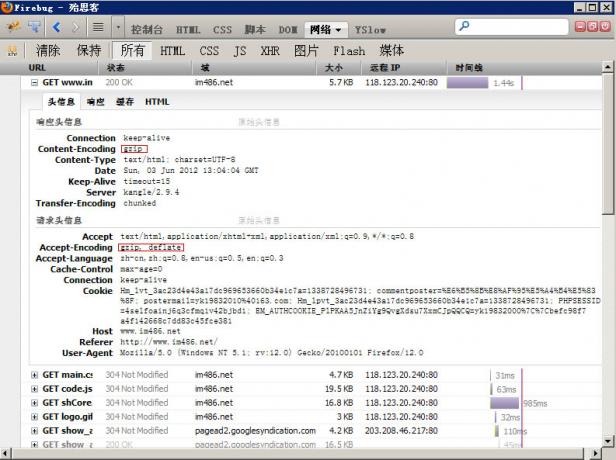616x460 pixels.
Task: Click the break-on-XHR icon in filter bar
Action: 13,51
